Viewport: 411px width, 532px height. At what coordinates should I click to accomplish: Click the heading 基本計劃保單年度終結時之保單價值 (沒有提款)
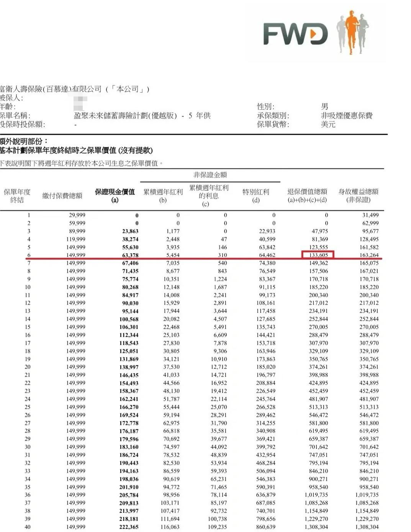coord(76,150)
